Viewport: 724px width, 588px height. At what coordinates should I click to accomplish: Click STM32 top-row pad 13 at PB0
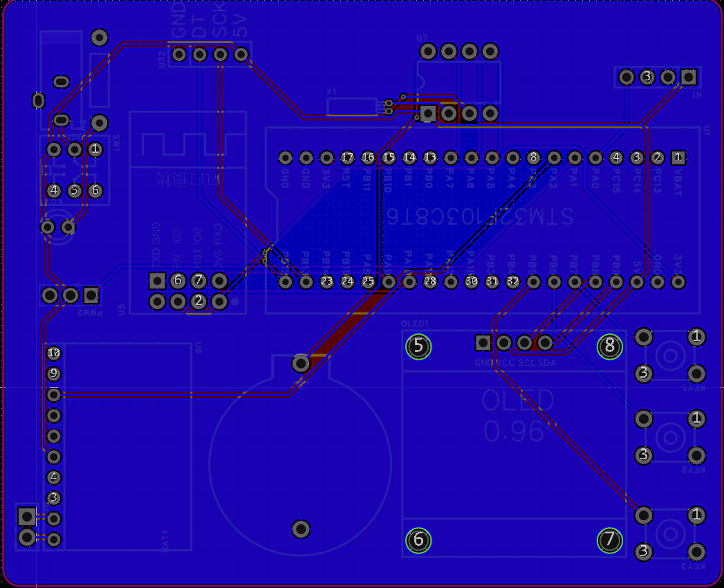pyautogui.click(x=430, y=158)
